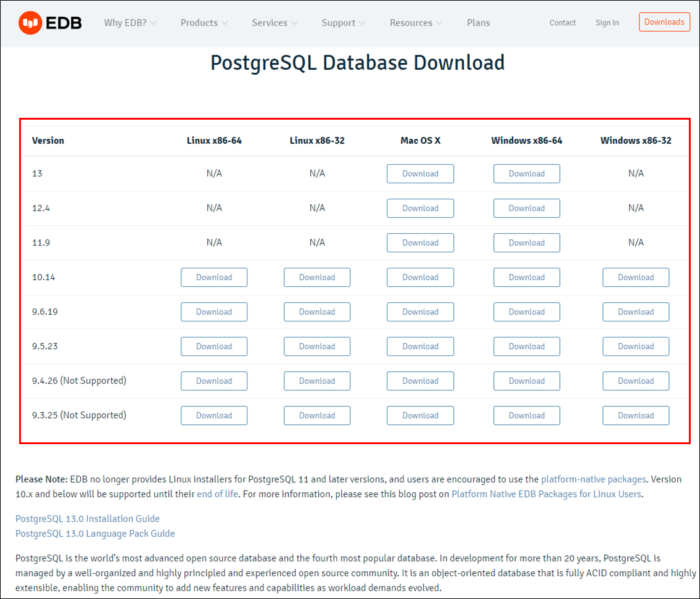Download version 12.4 for Mac OS X

pos(420,208)
